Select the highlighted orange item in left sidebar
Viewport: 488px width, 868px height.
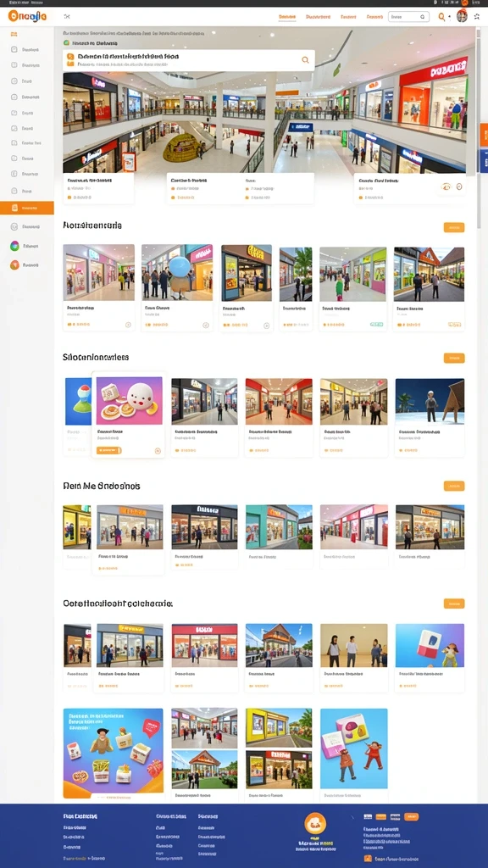[27, 209]
